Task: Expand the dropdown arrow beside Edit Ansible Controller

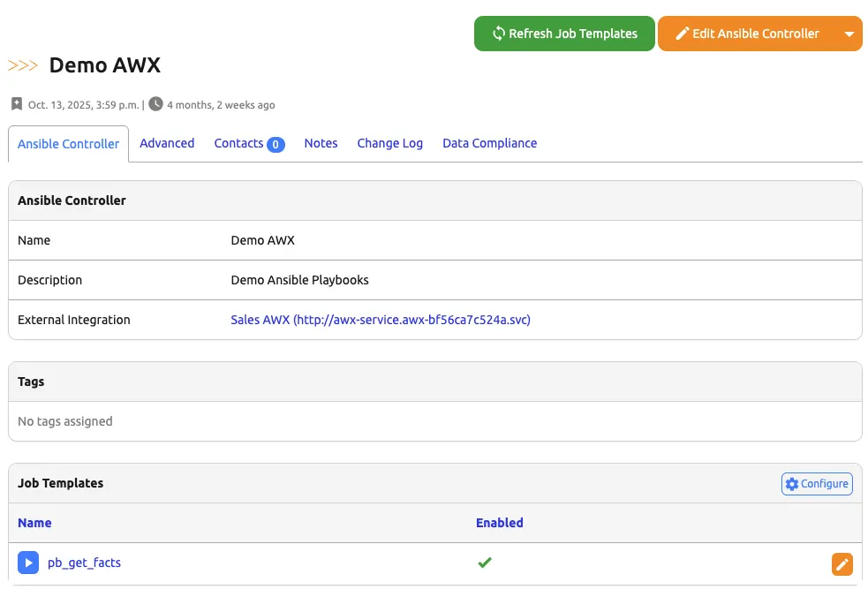Action: click(849, 34)
